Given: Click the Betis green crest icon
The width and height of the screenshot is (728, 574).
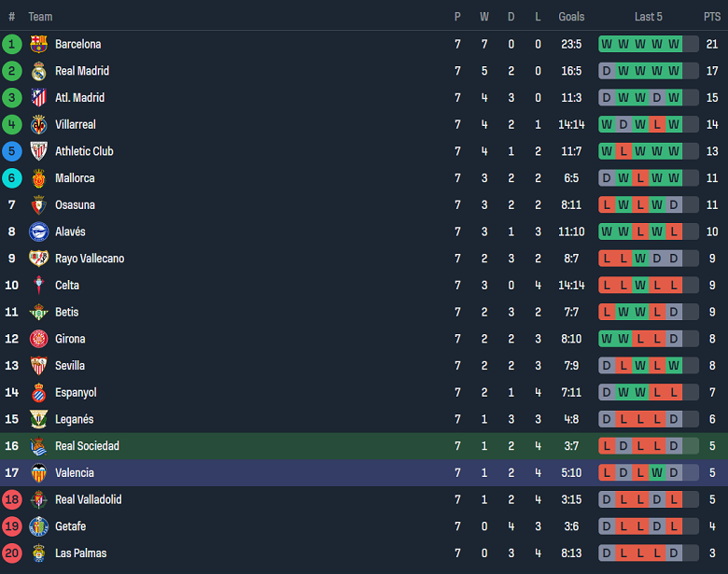Looking at the screenshot, I should (x=38, y=313).
